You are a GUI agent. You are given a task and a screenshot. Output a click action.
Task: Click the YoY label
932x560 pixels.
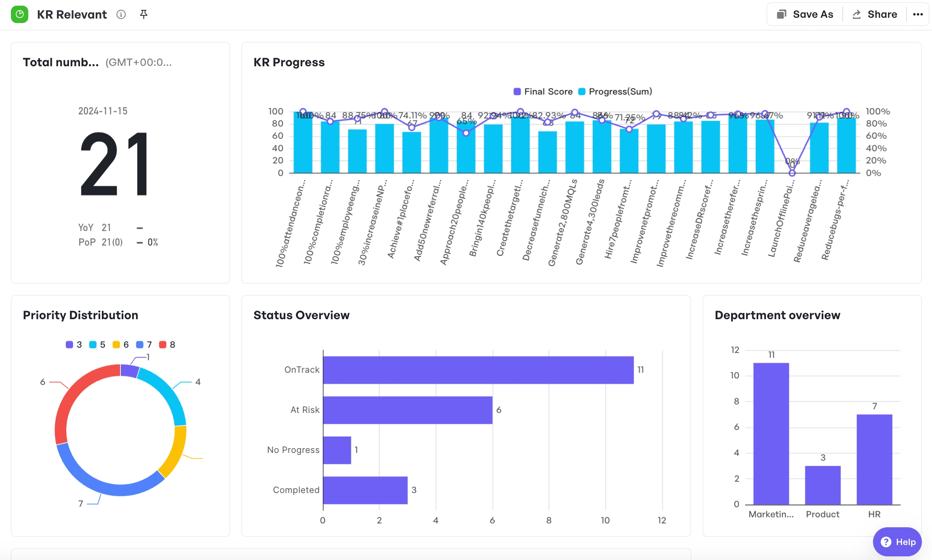click(86, 227)
